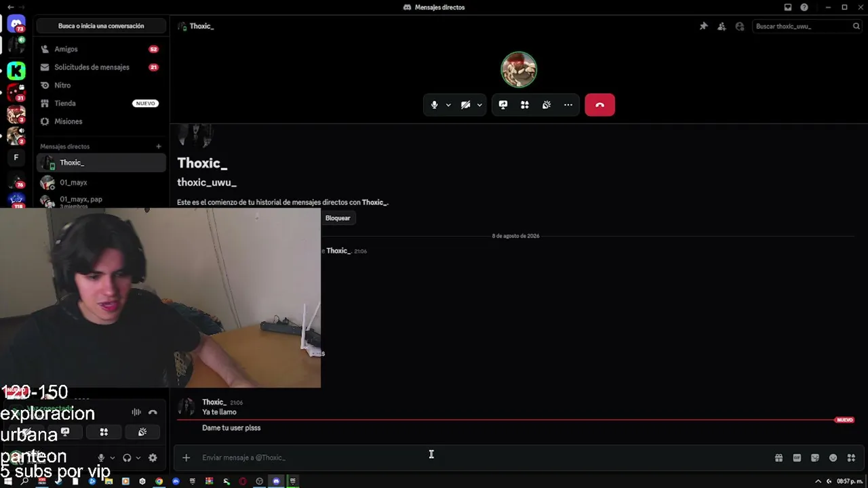This screenshot has height=488, width=868.
Task: Click the message 'Dame tu user plsss'
Action: point(231,428)
